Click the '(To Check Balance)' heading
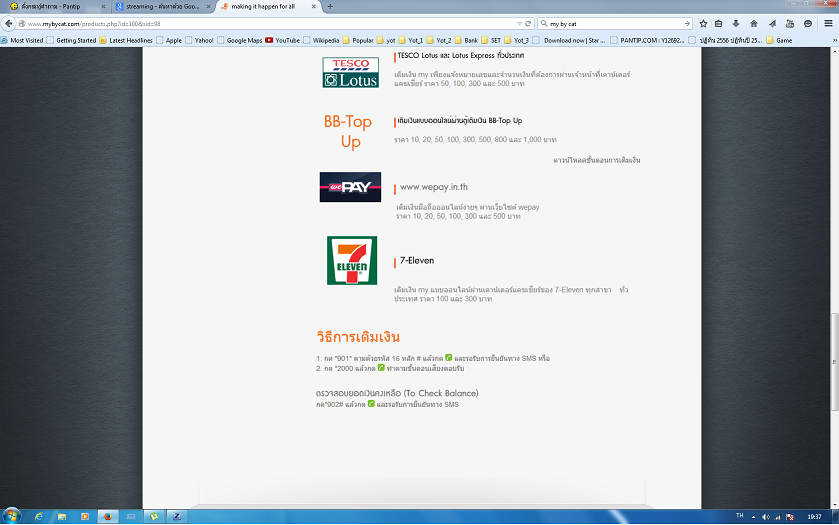The width and height of the screenshot is (839, 525). [441, 393]
